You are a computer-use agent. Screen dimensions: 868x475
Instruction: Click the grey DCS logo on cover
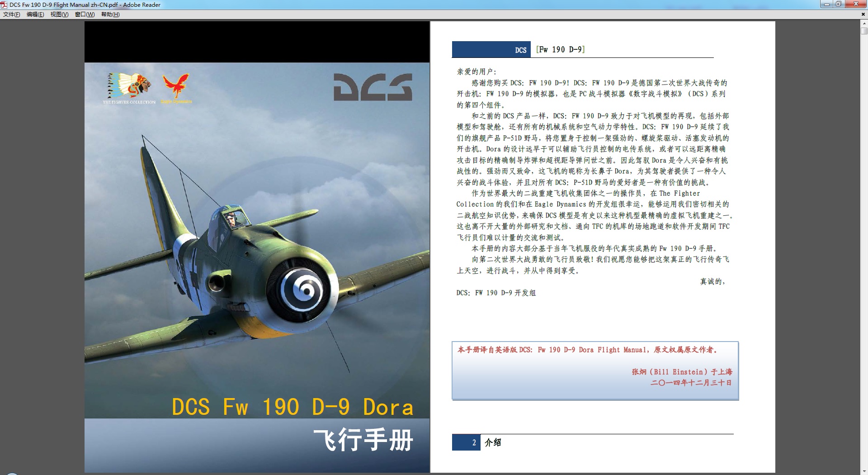[x=373, y=87]
